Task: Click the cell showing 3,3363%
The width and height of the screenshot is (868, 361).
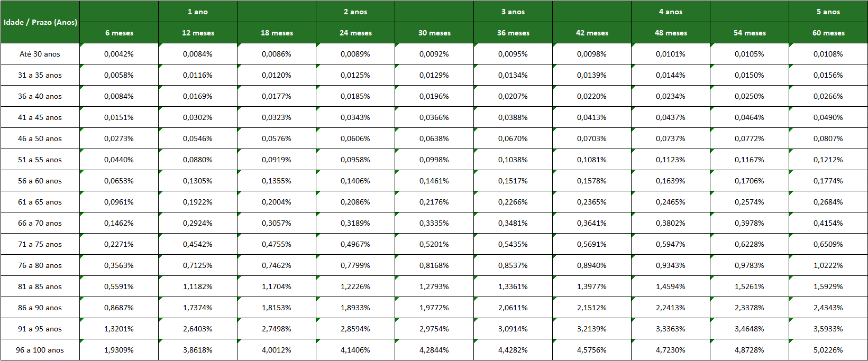Action: (671, 329)
